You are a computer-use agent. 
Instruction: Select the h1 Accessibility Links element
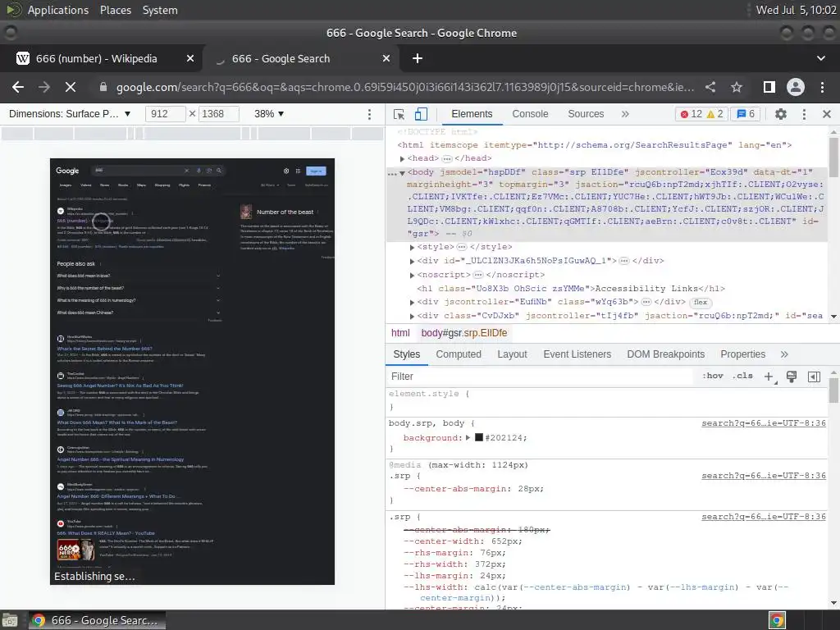[x=571, y=288]
